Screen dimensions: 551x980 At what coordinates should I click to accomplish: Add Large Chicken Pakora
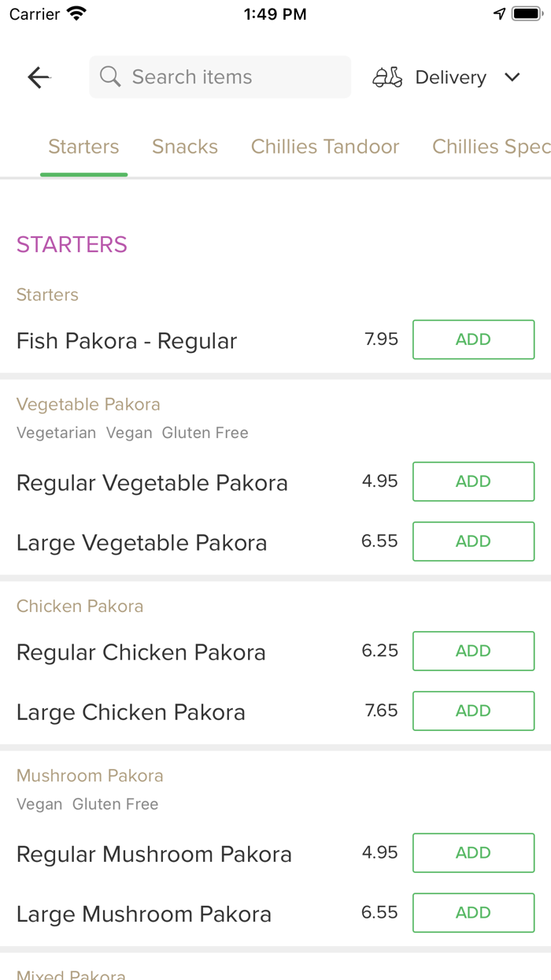473,711
